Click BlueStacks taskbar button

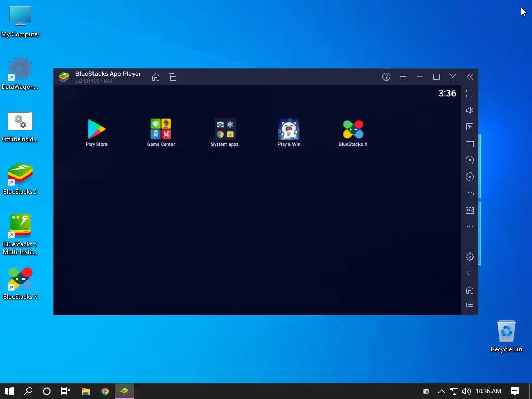click(x=124, y=391)
